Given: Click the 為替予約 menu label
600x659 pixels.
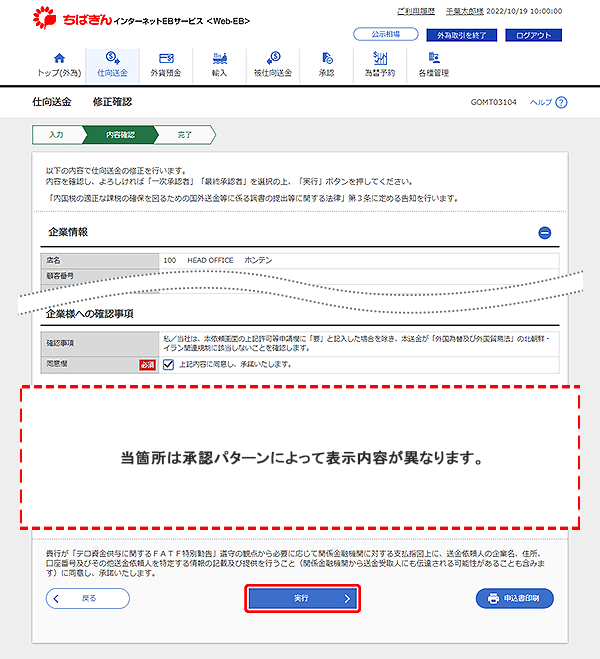Looking at the screenshot, I should coord(380,73).
